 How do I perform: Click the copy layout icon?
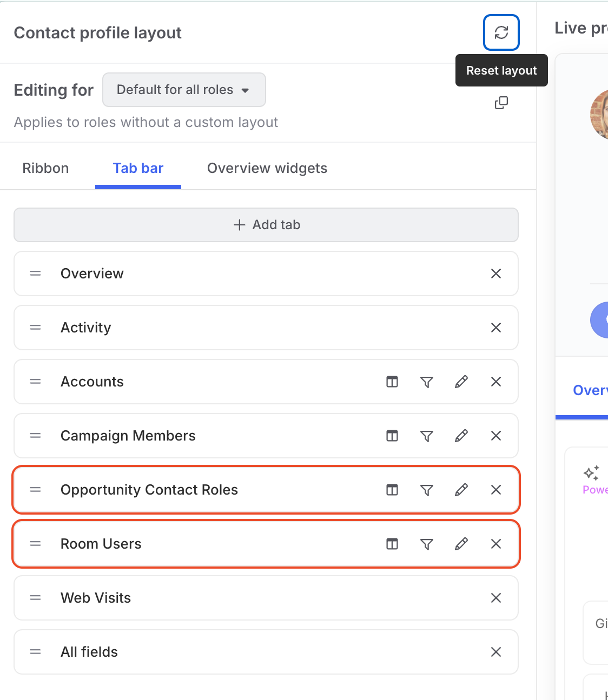tap(501, 103)
